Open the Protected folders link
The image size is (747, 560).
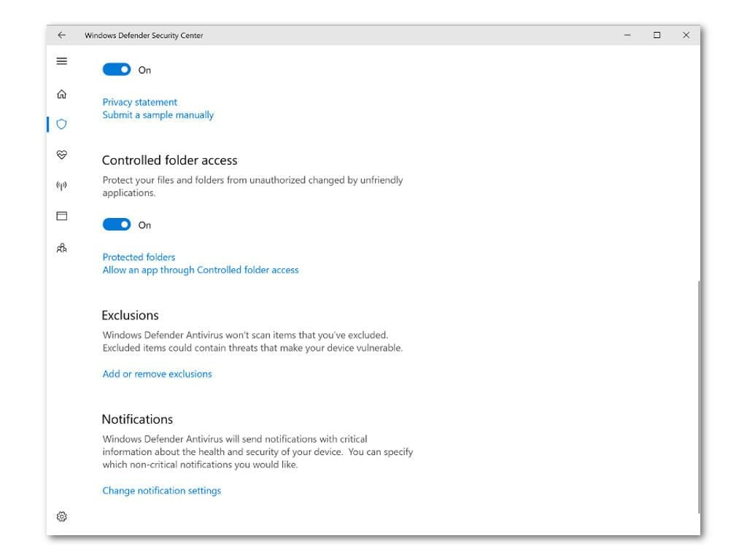139,257
